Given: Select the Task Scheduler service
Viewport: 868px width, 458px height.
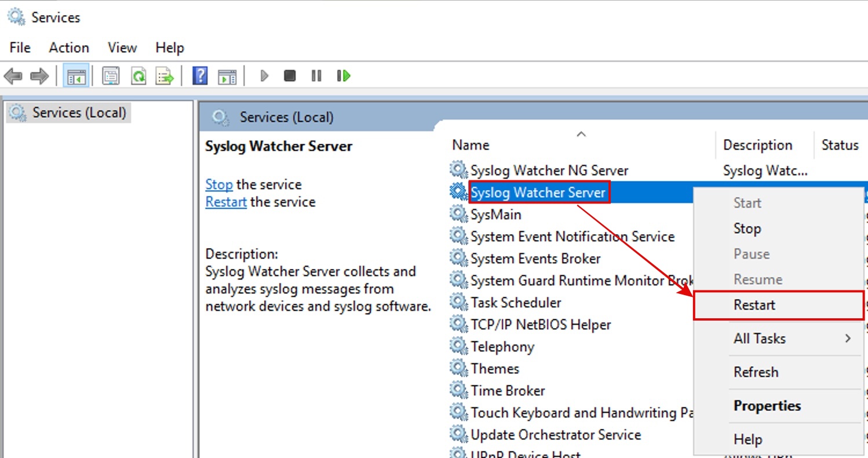Looking at the screenshot, I should pyautogui.click(x=516, y=303).
